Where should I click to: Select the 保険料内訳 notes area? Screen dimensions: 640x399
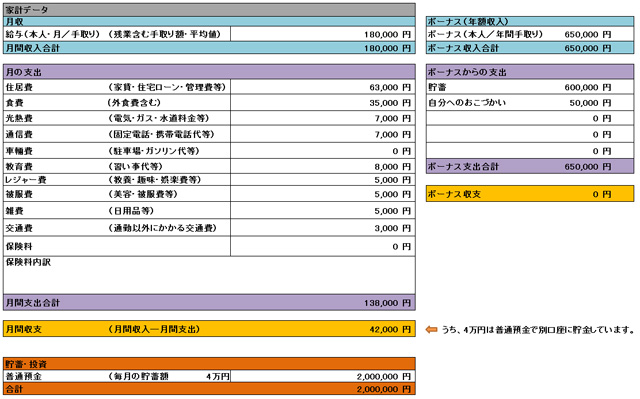pos(209,275)
